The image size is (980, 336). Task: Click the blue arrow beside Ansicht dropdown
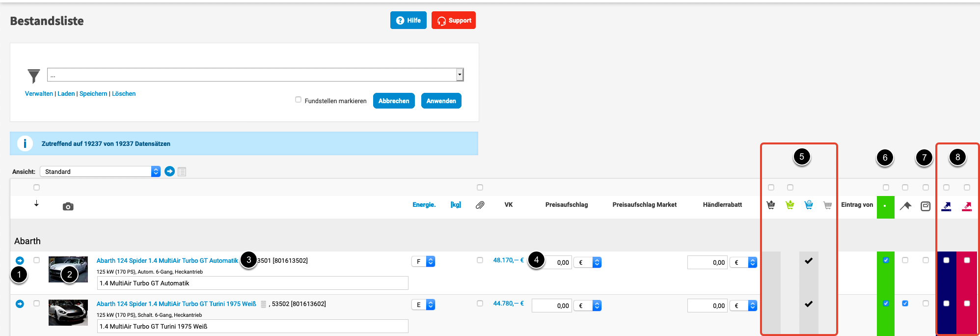pyautogui.click(x=169, y=171)
